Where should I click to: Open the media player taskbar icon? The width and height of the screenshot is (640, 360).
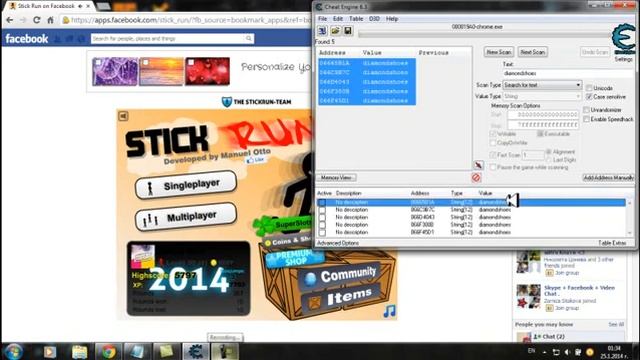(x=50, y=351)
